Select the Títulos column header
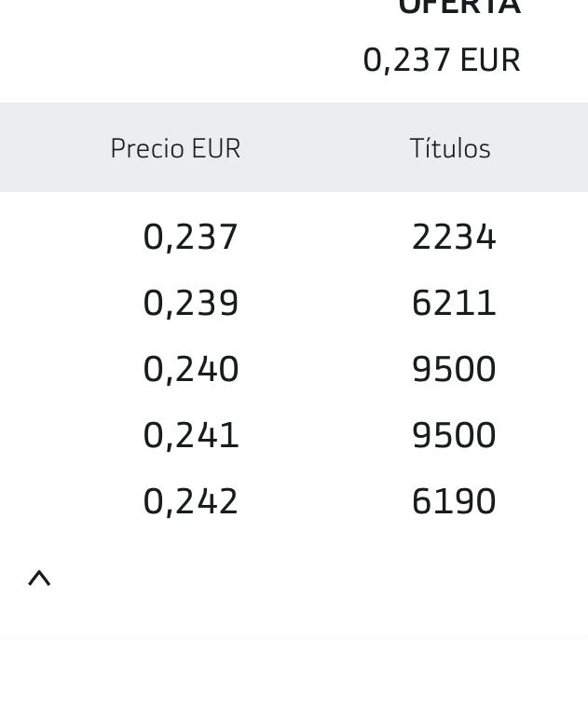Screen dimensions: 588x709 pos(450,147)
